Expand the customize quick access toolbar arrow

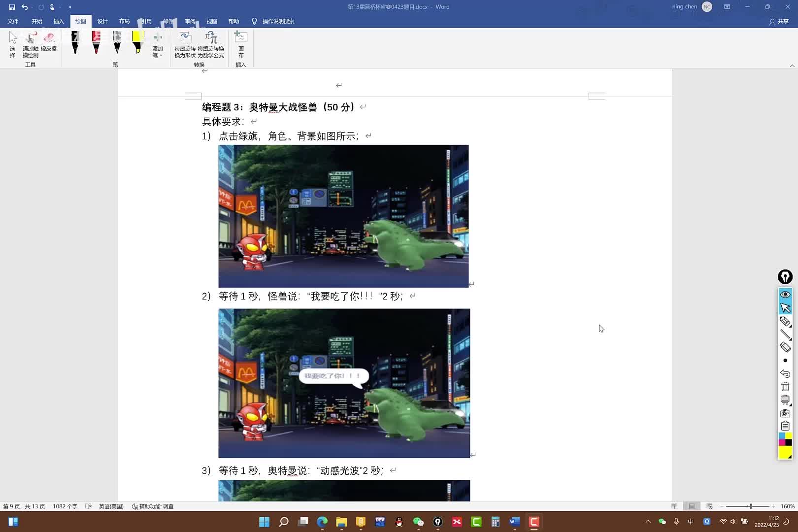click(70, 7)
